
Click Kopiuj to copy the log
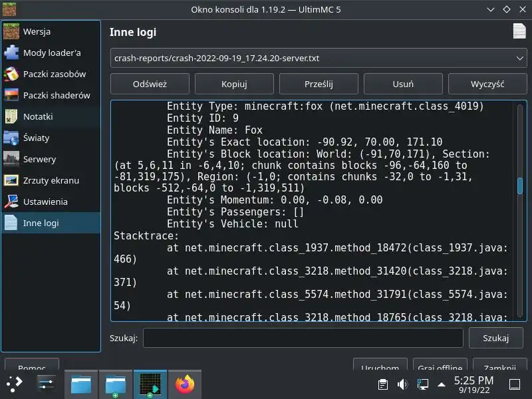tap(234, 84)
